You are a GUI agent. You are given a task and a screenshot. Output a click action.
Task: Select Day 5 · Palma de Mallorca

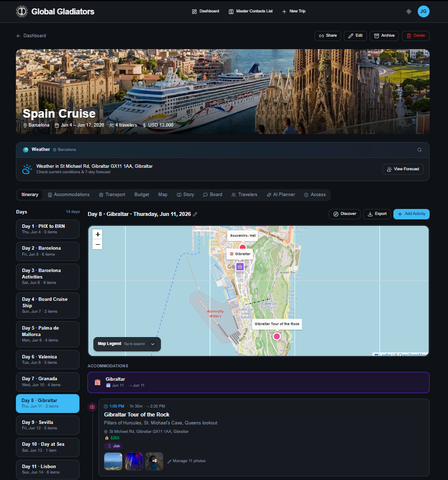pyautogui.click(x=48, y=334)
